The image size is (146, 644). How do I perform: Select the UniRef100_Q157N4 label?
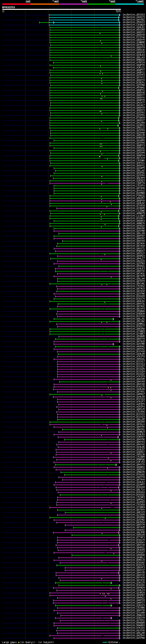(x=134, y=638)
